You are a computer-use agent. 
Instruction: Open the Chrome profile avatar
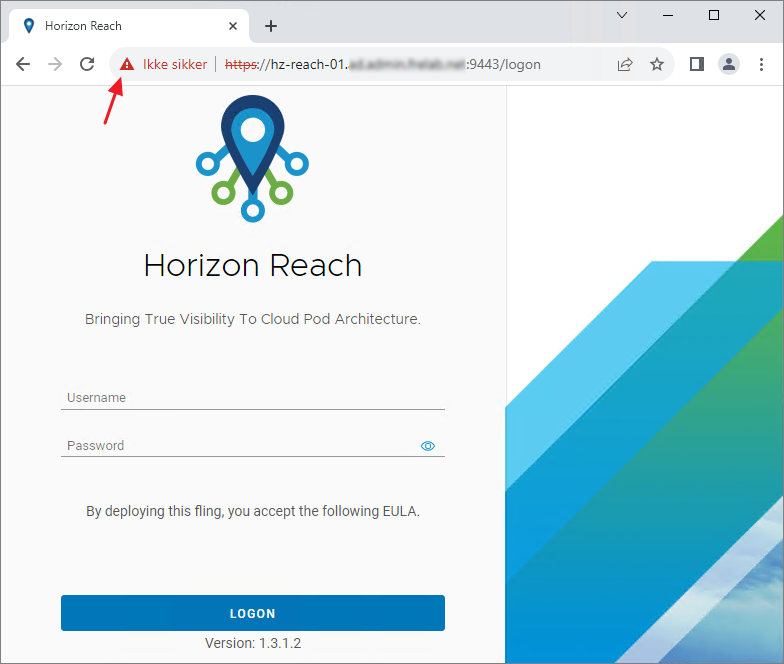coord(729,64)
